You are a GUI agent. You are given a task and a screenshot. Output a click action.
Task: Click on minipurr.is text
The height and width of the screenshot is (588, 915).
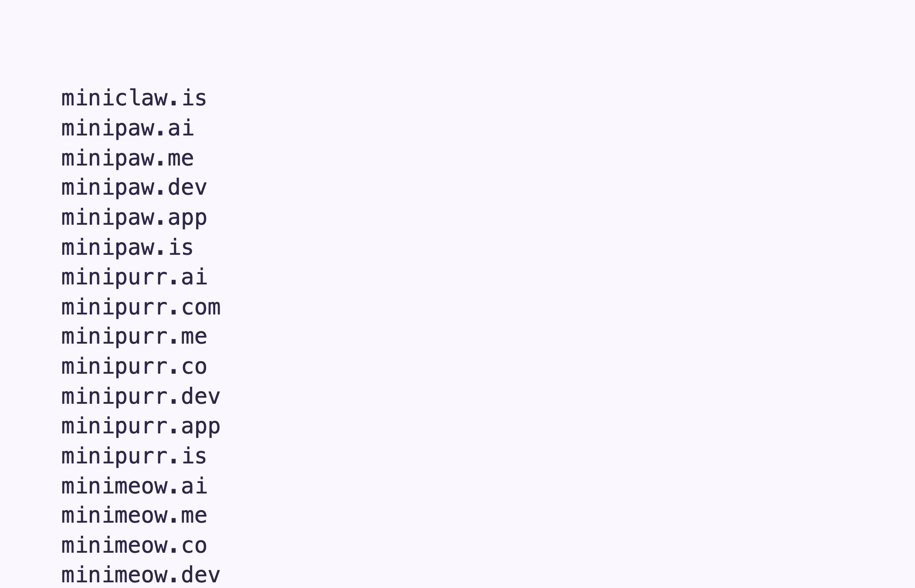134,456
